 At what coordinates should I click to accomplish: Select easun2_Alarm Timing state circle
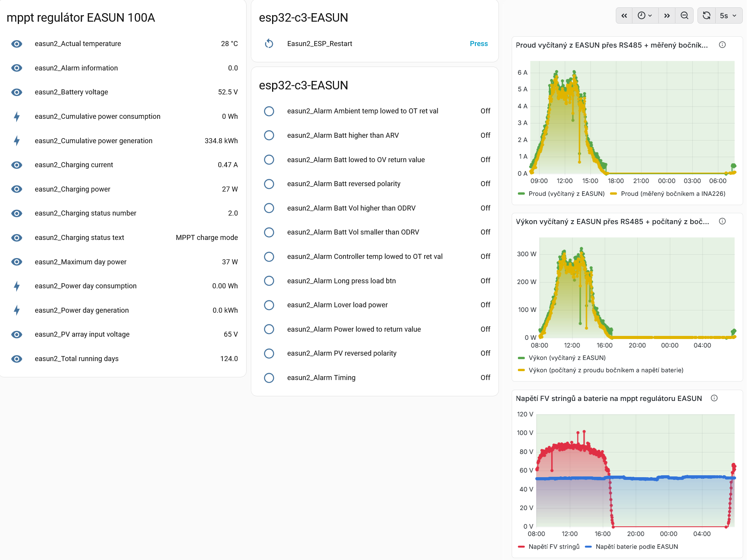click(269, 378)
